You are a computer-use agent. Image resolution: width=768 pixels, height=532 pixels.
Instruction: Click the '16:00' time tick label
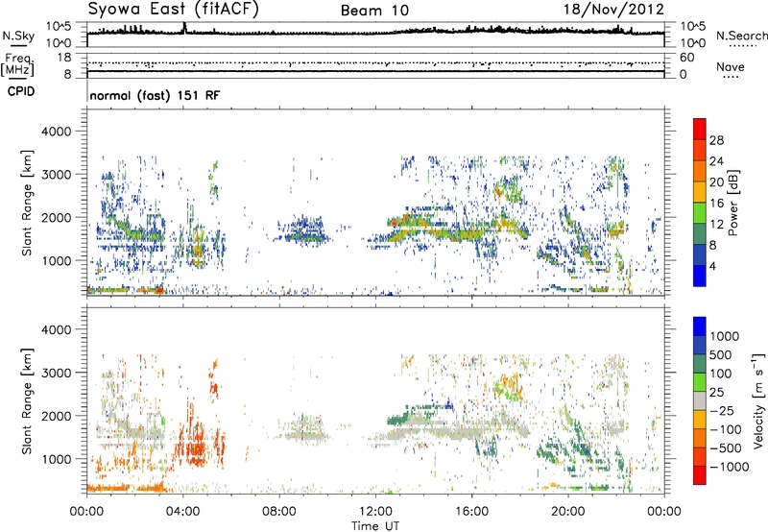(x=471, y=512)
